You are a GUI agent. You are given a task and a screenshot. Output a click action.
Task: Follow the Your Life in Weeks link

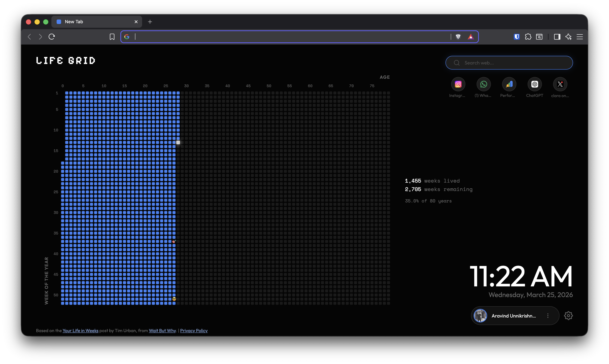pyautogui.click(x=80, y=330)
